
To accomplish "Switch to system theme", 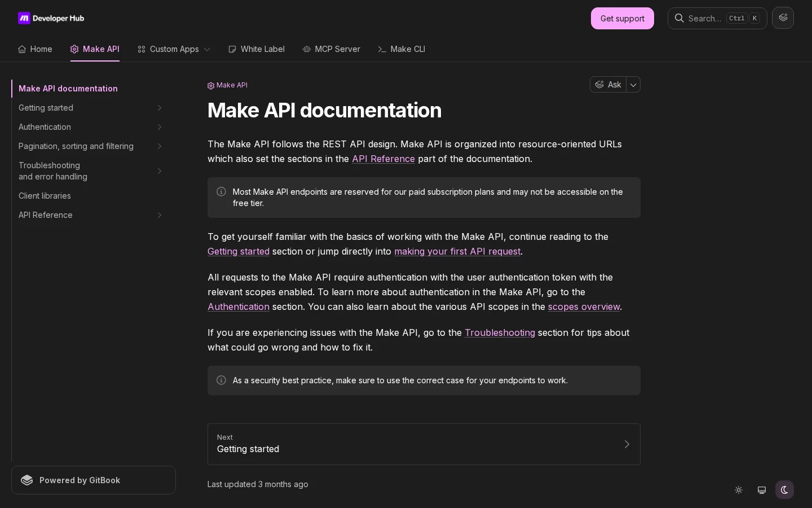I will 762,490.
